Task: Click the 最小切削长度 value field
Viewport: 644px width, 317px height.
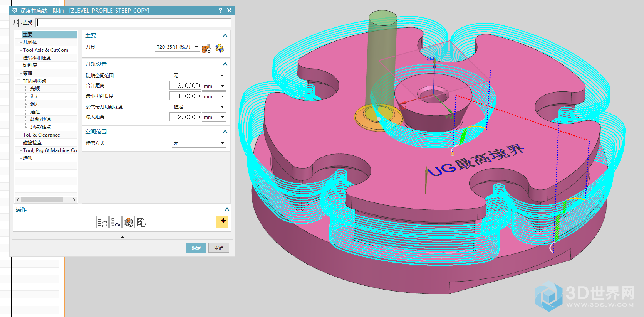Action: 185,96
